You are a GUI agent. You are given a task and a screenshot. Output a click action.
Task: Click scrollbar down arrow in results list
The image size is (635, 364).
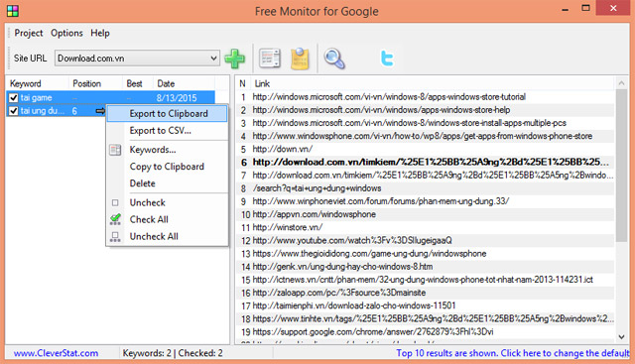click(x=622, y=337)
